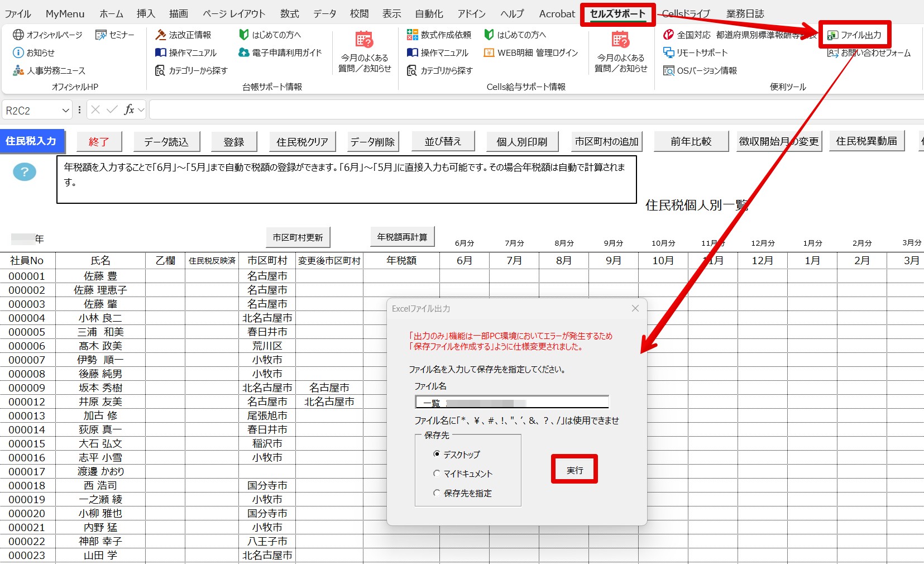Click the データ読込 button
Viewport: 924px width, 564px height.
click(166, 142)
